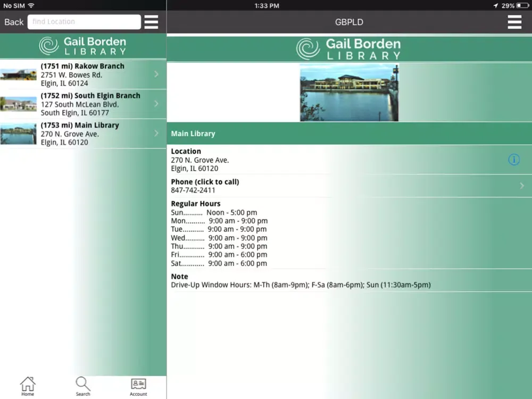
Task: Tap the Main Library green section header
Action: click(x=349, y=134)
